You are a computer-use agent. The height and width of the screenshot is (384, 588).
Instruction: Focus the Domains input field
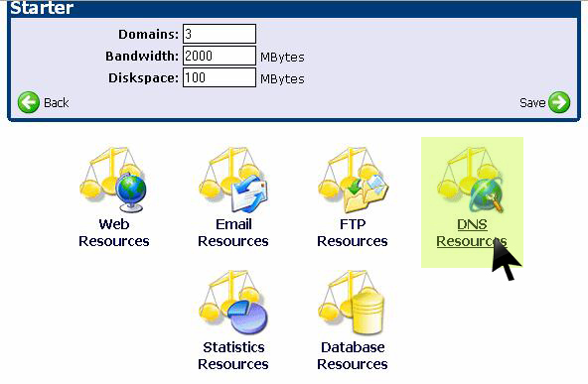coord(220,34)
